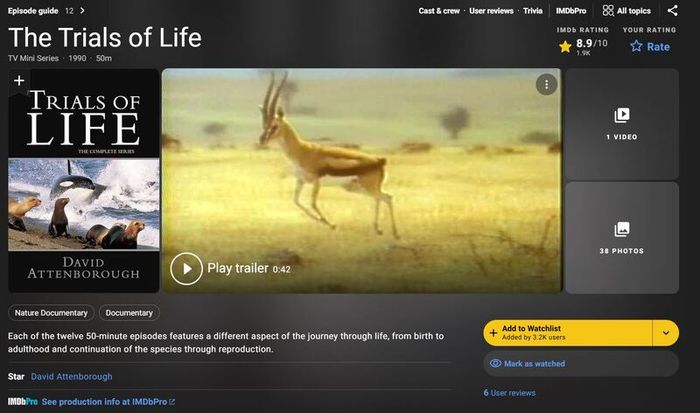700x413 pixels.
Task: Open the Trivia section
Action: (x=533, y=11)
